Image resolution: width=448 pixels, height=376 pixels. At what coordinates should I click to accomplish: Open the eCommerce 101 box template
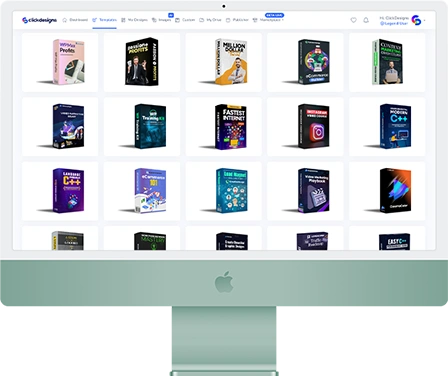(142, 191)
